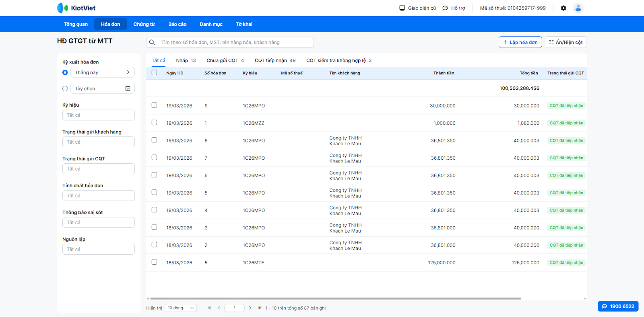Click the invoice search input field
644x317 pixels.
(x=234, y=42)
